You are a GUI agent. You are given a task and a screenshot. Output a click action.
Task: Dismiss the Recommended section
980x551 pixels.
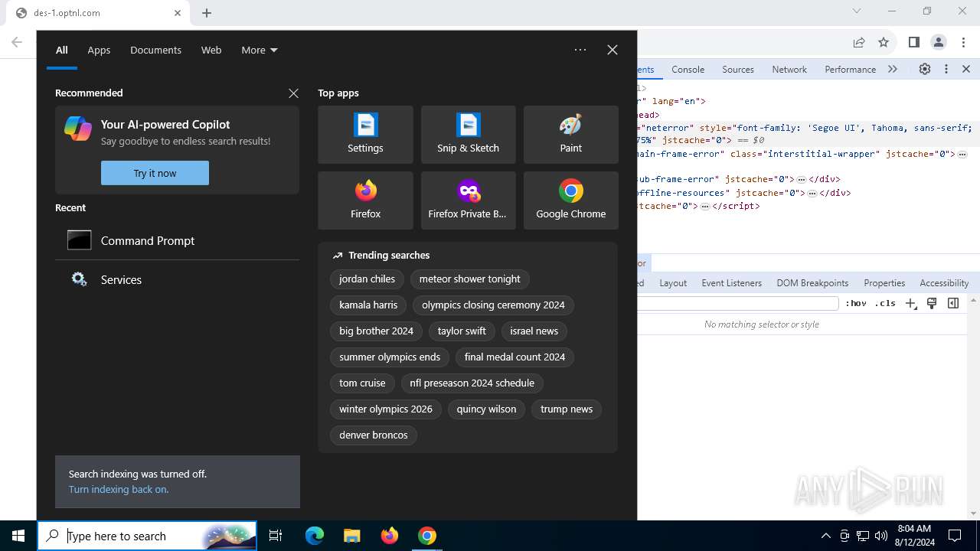tap(293, 93)
